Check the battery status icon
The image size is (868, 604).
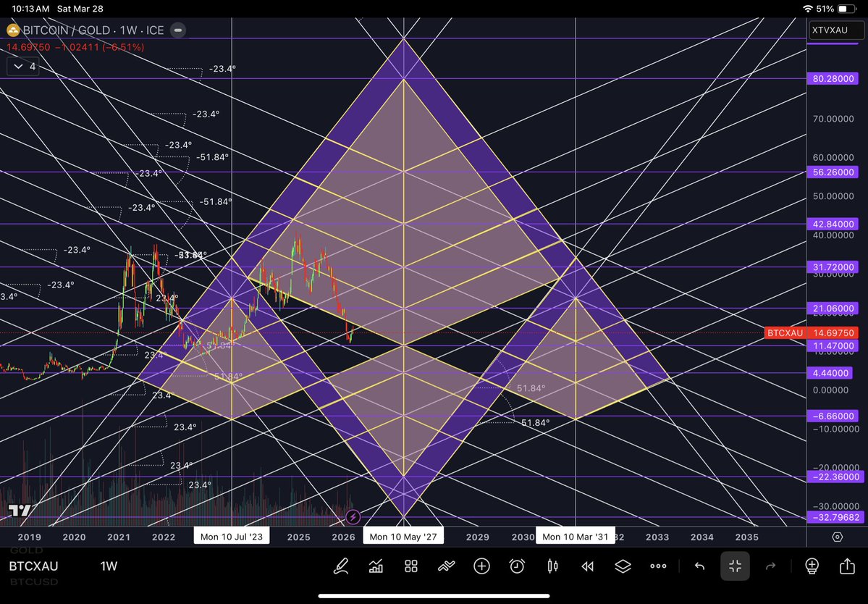tap(846, 9)
